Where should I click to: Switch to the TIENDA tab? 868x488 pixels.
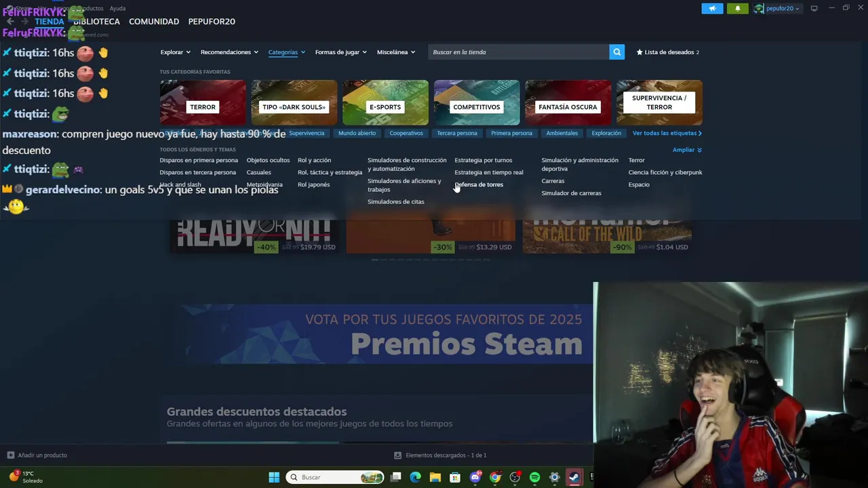click(x=50, y=22)
